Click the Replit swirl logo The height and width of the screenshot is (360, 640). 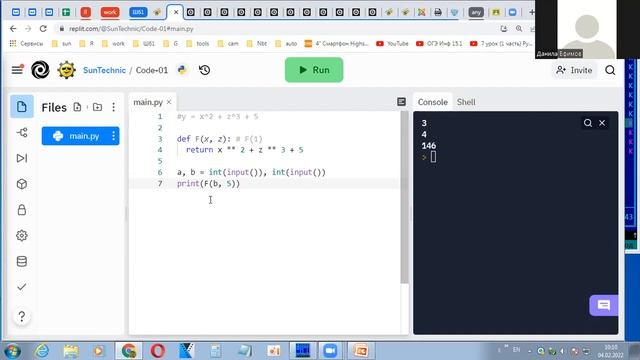coord(40,70)
